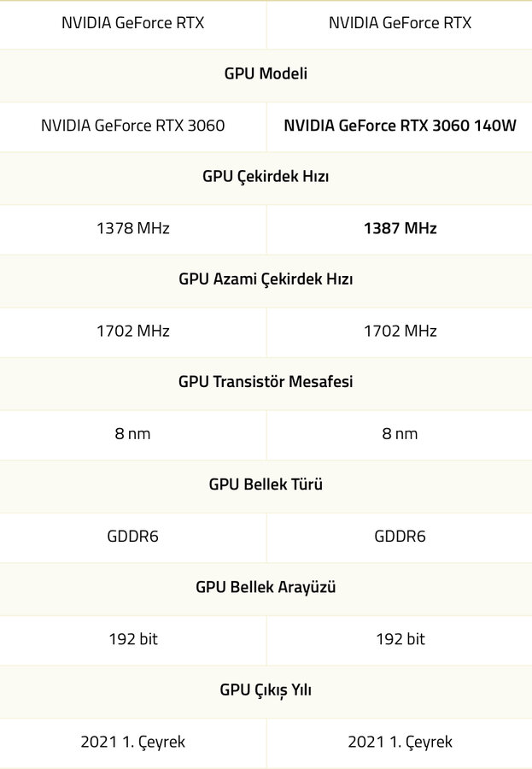The width and height of the screenshot is (532, 769).
Task: Select 192 bit in the right column
Action: point(400,639)
